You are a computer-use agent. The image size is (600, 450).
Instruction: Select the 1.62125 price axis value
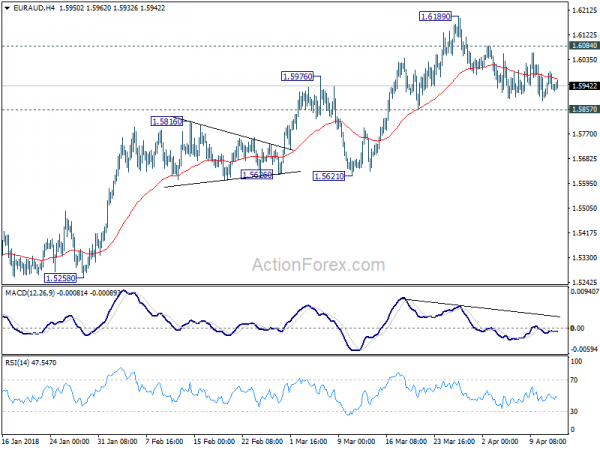[584, 10]
